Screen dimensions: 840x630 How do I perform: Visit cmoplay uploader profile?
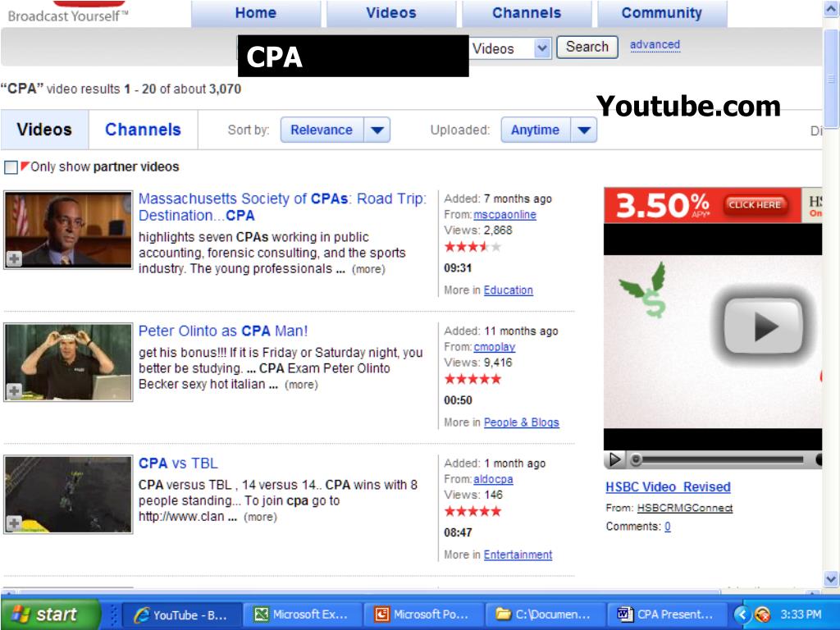point(495,347)
